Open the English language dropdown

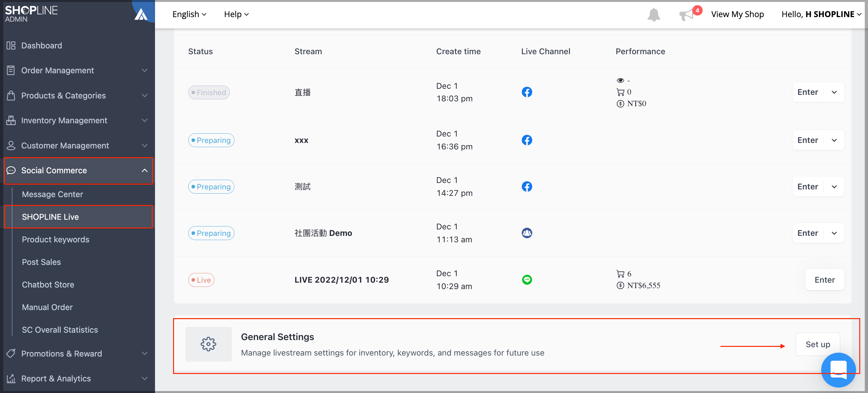click(x=189, y=14)
